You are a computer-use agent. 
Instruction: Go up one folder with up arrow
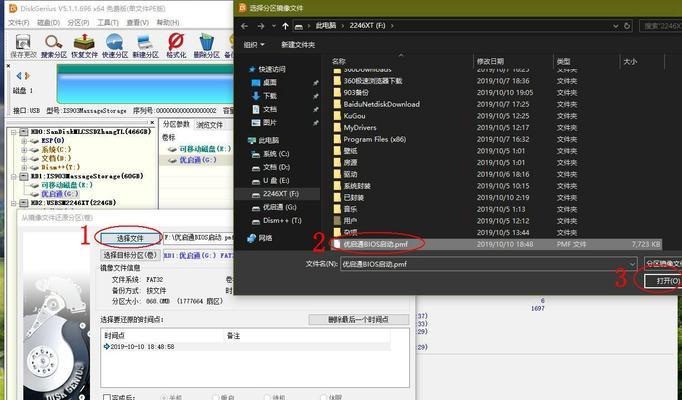click(285, 24)
